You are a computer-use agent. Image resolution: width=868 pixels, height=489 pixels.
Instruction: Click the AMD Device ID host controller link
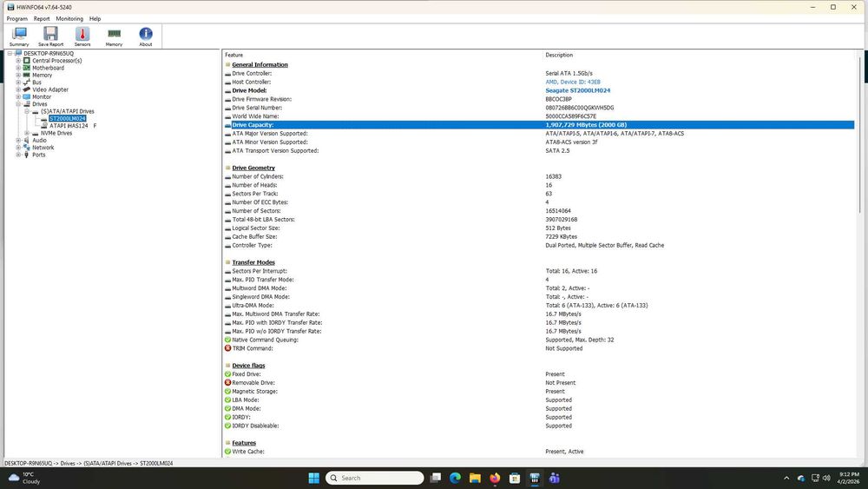point(572,82)
